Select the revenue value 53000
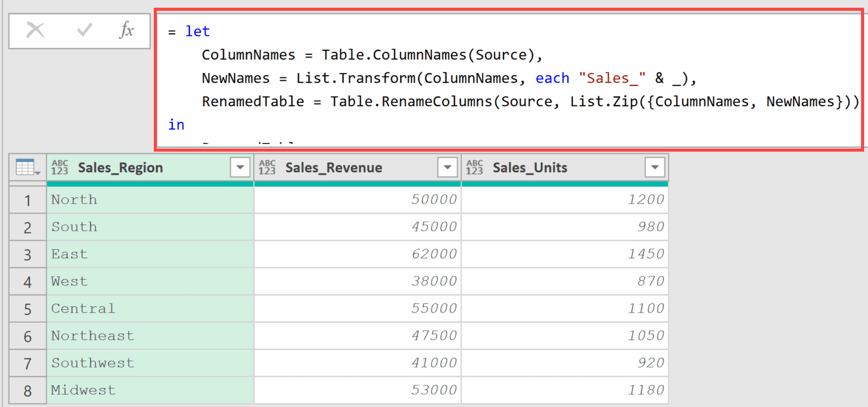The width and height of the screenshot is (868, 407). tap(358, 390)
